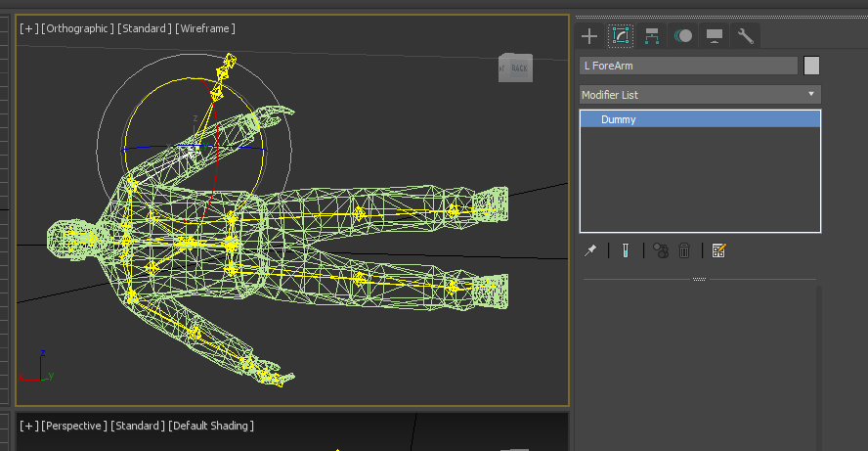Switch to the Modify panel tab
Viewport: 868px width, 451px height.
620,36
